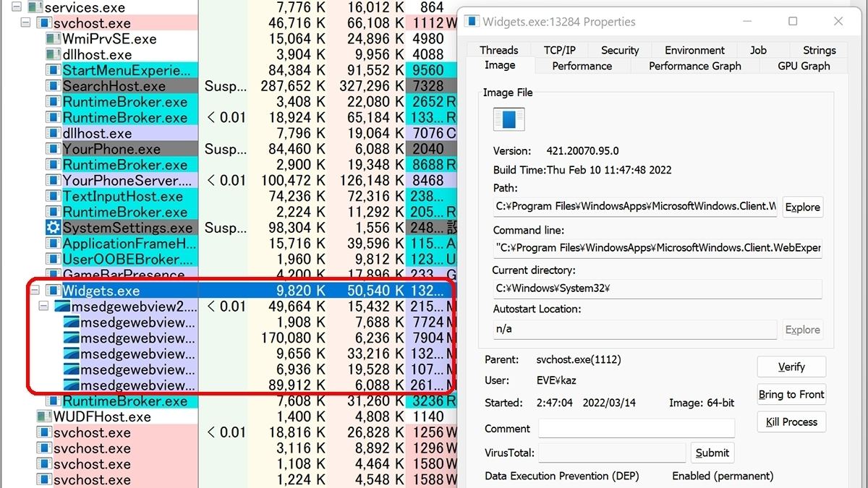Click the TextInputHost.exe process icon

pyautogui.click(x=53, y=197)
